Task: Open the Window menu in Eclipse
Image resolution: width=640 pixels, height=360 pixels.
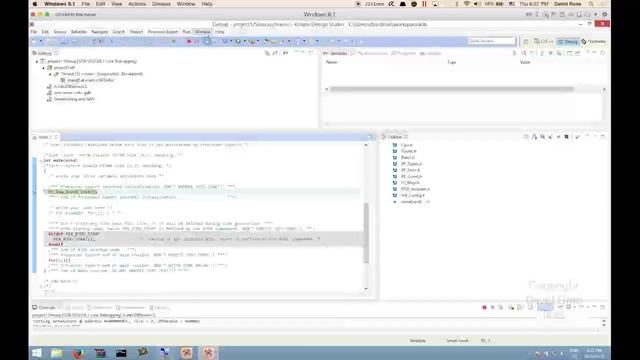Action: click(x=202, y=32)
